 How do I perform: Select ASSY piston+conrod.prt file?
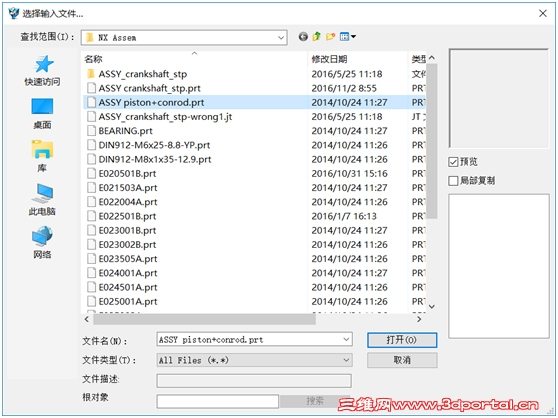(x=151, y=102)
